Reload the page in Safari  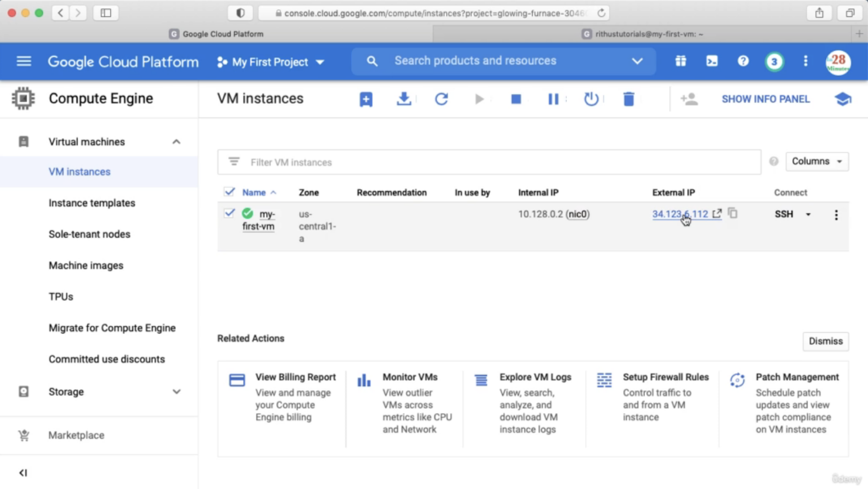click(601, 13)
